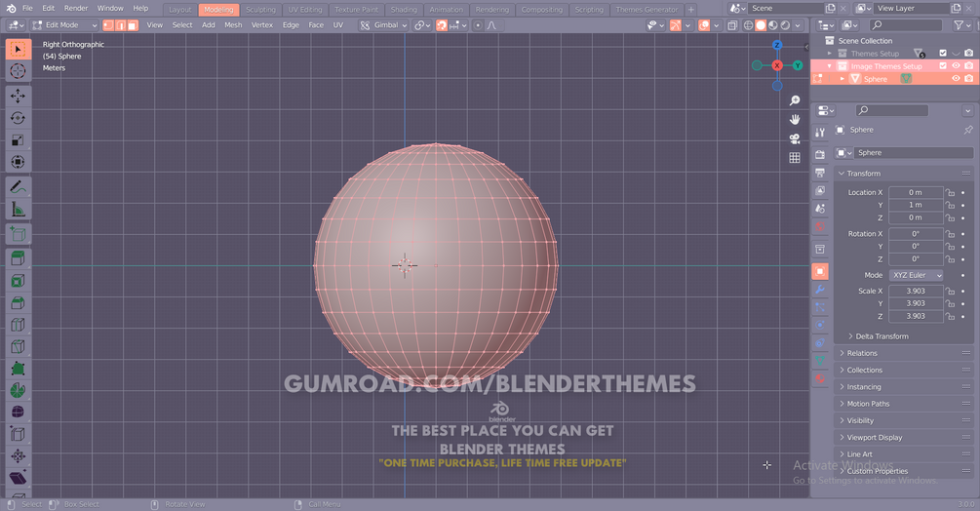Lock the Location X value

tap(950, 192)
